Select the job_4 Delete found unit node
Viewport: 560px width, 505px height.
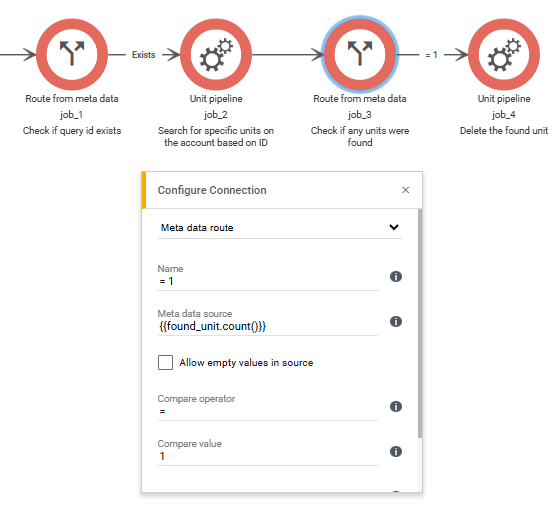pos(504,55)
